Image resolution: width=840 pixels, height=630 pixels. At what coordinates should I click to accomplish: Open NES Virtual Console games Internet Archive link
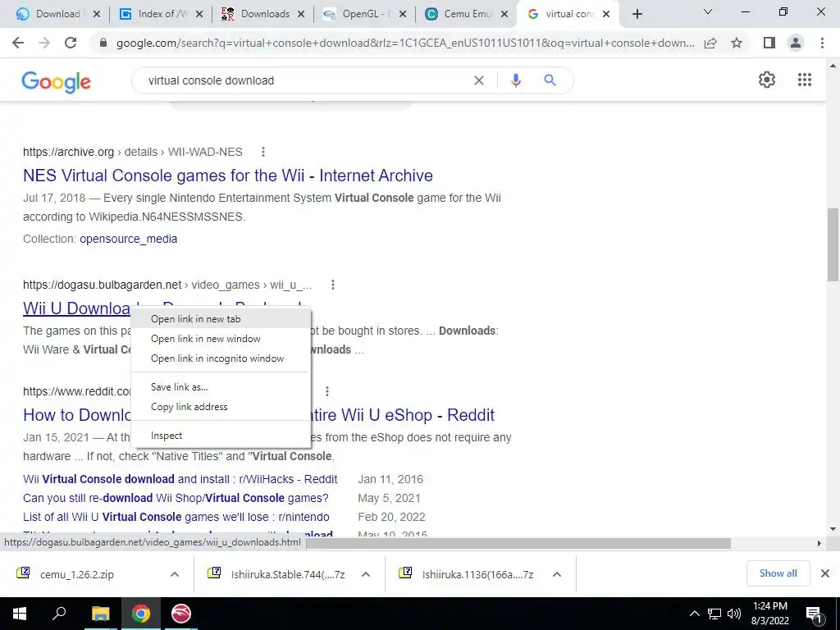[x=228, y=176]
